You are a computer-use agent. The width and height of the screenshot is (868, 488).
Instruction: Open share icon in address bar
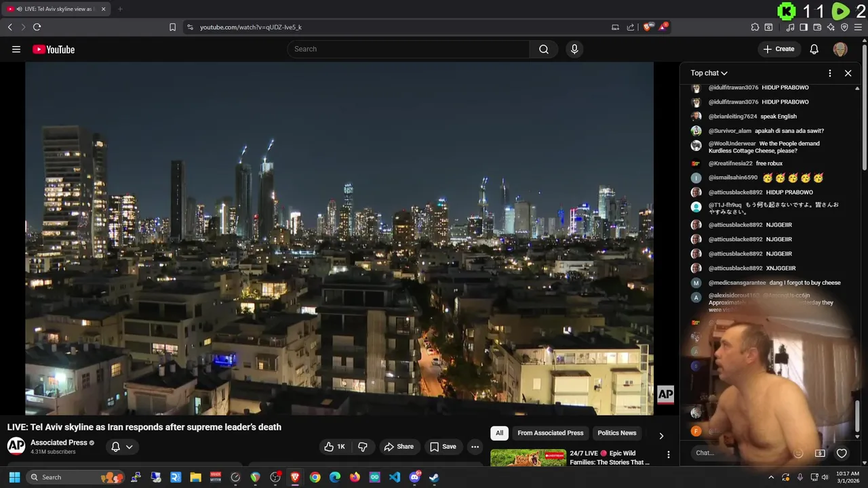[631, 27]
